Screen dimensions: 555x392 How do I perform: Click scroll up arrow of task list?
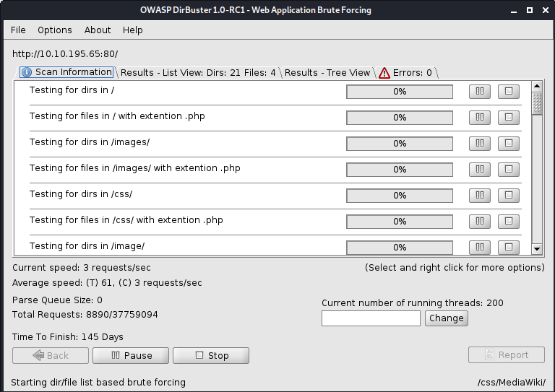click(537, 86)
